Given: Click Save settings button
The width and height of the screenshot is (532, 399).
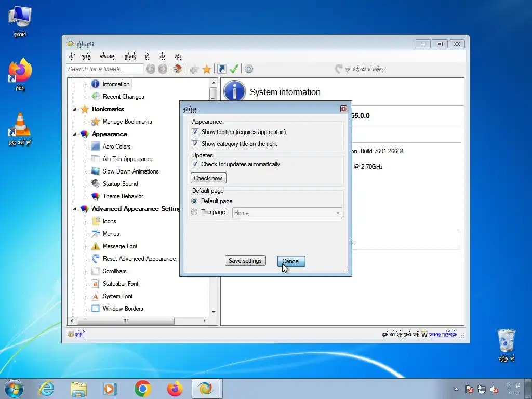Looking at the screenshot, I should pyautogui.click(x=245, y=261).
